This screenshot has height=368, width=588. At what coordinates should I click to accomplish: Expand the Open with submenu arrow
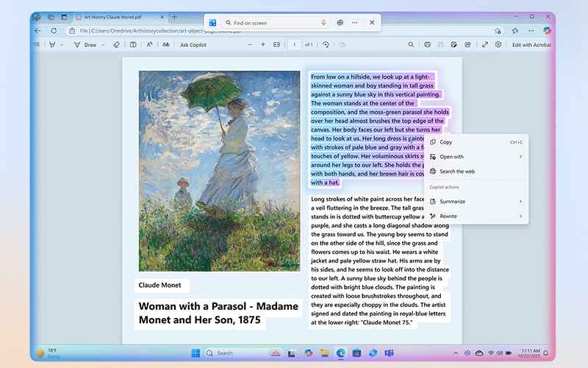click(x=520, y=157)
